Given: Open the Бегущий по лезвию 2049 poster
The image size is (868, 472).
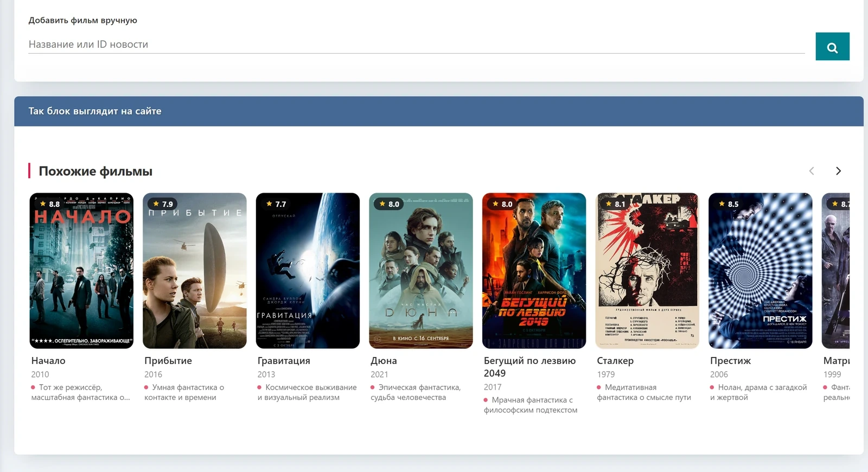Looking at the screenshot, I should [534, 271].
